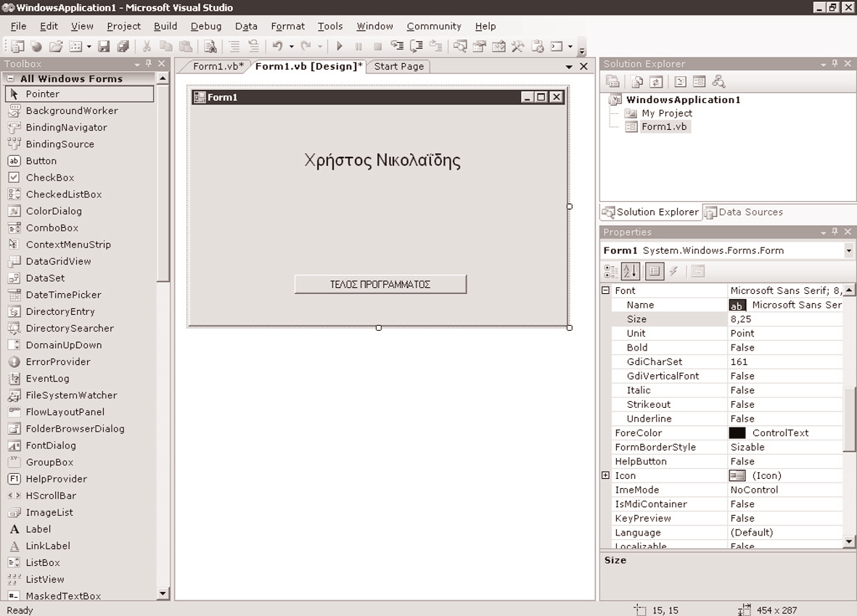Viewport: 857px width, 616px height.
Task: Toggle Categorized view in Properties window
Action: click(x=610, y=271)
